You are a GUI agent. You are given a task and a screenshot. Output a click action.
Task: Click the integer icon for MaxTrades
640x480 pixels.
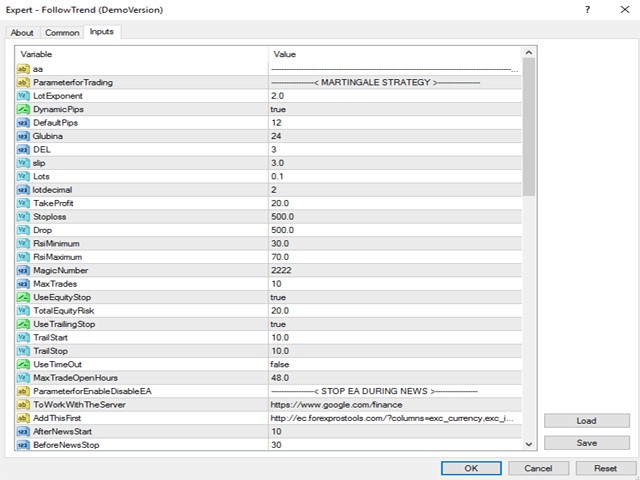coord(23,284)
